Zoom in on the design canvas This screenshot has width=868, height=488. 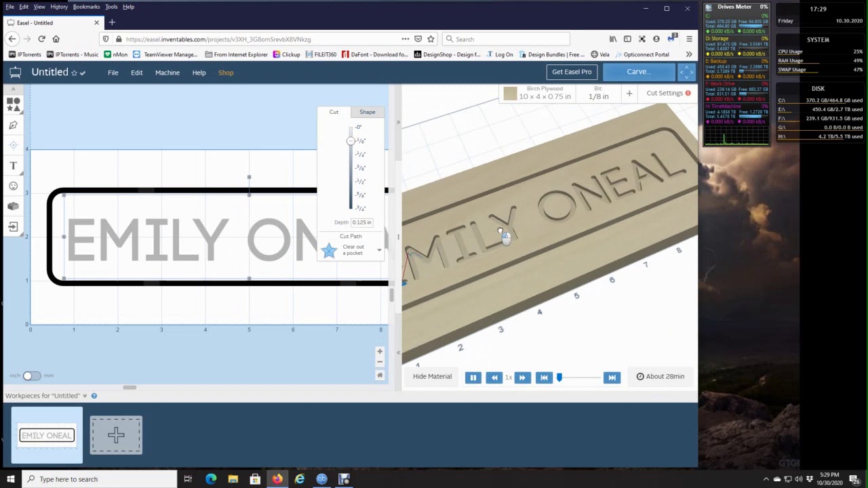[x=380, y=351]
